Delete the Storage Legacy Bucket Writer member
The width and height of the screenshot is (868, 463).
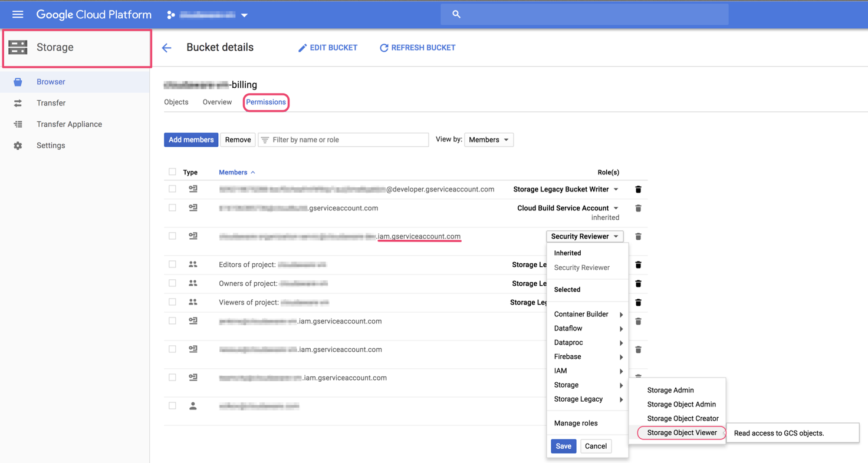coord(638,189)
